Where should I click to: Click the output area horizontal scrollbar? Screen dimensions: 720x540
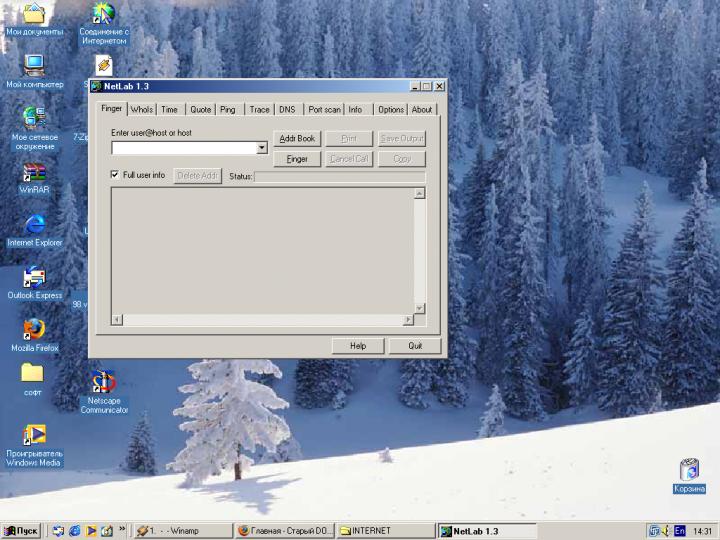261,319
